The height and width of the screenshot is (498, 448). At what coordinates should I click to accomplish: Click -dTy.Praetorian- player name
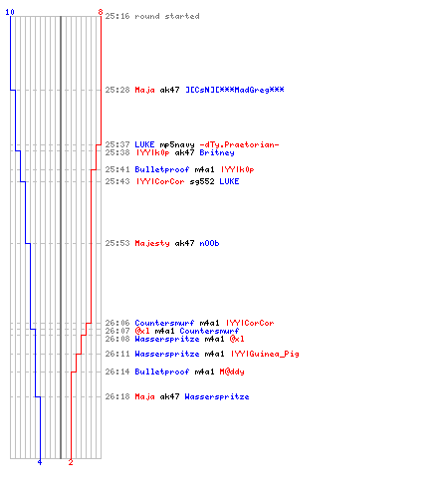239,144
